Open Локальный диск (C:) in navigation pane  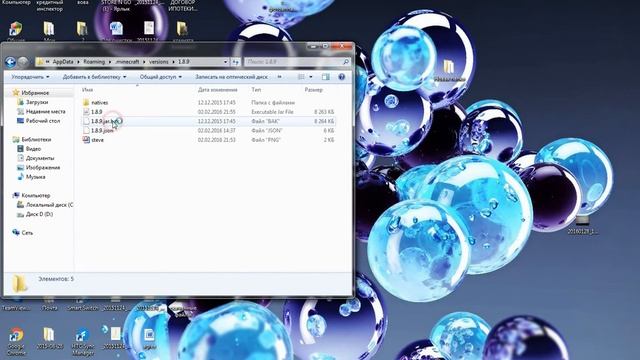click(x=49, y=205)
